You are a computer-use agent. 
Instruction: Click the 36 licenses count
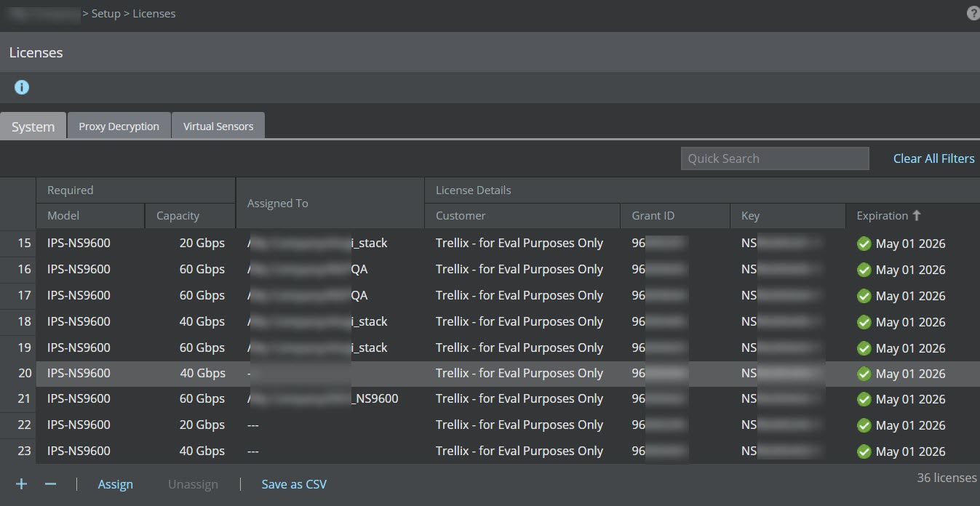947,478
